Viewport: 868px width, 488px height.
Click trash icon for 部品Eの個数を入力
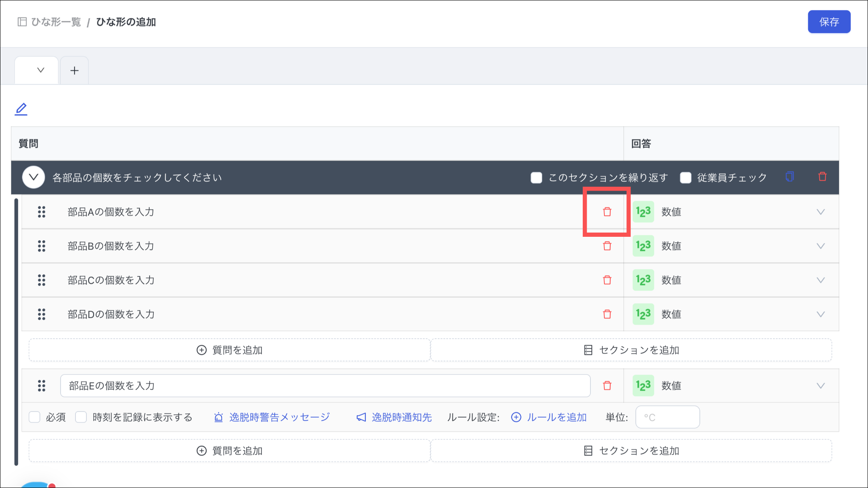[x=607, y=385]
